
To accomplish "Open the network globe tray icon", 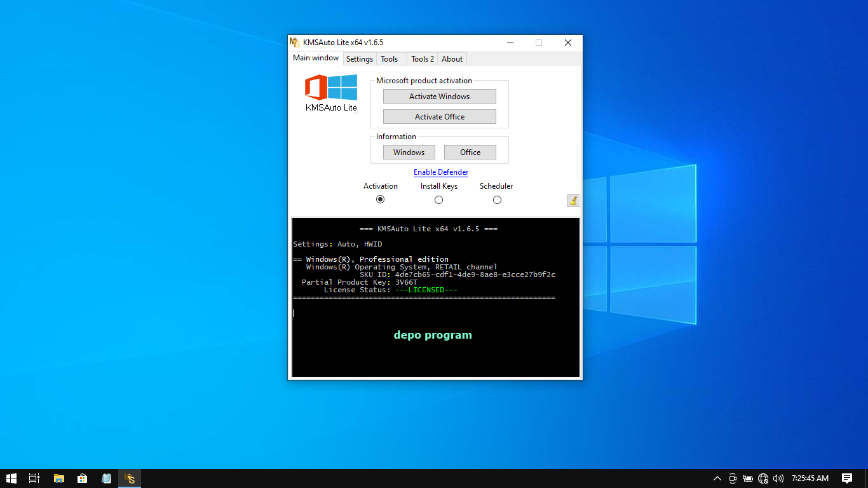I will click(763, 478).
